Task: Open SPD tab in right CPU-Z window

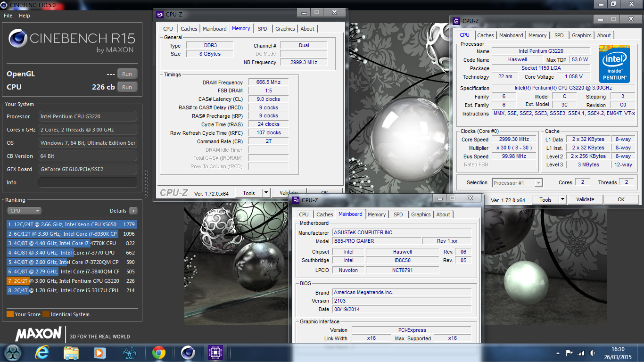Action: click(559, 35)
